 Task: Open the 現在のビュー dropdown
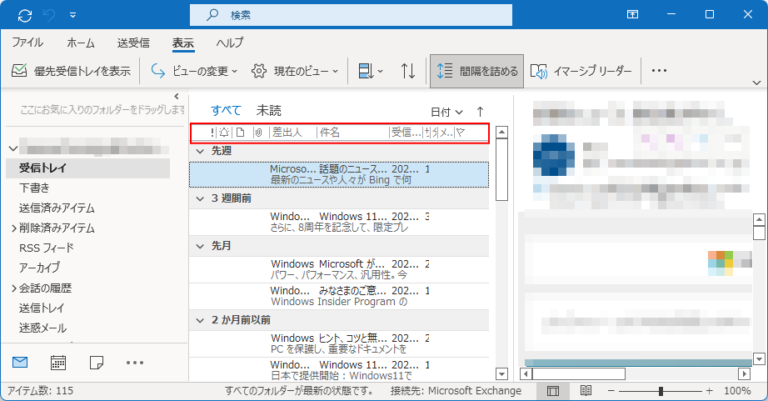pos(295,71)
